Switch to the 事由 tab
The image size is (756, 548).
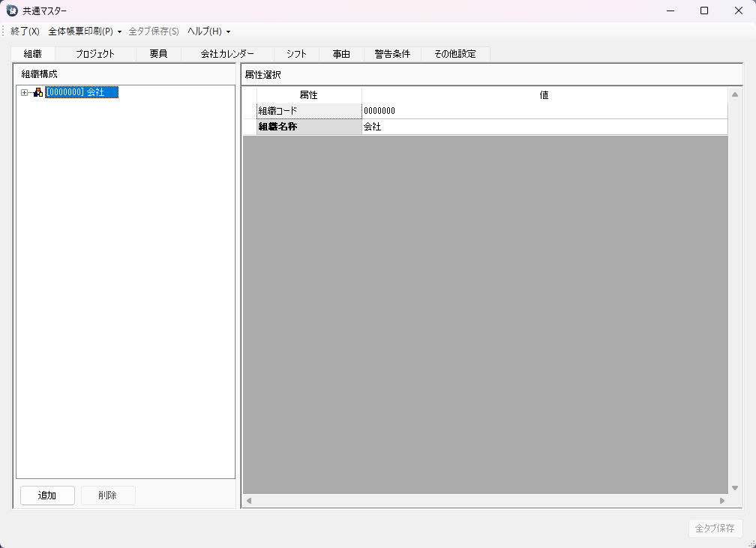pos(340,54)
